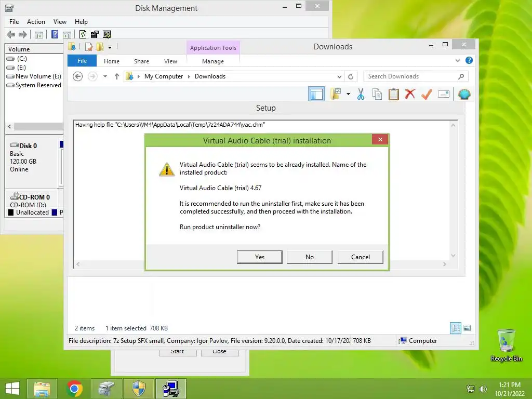Open the Recycle Bin desktop icon
The width and height of the screenshot is (532, 399).
pos(506,345)
